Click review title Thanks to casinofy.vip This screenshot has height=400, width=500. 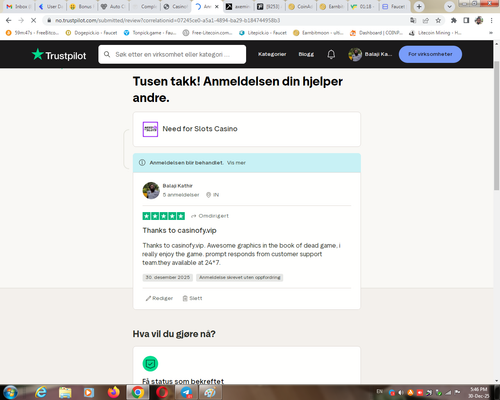pyautogui.click(x=179, y=230)
